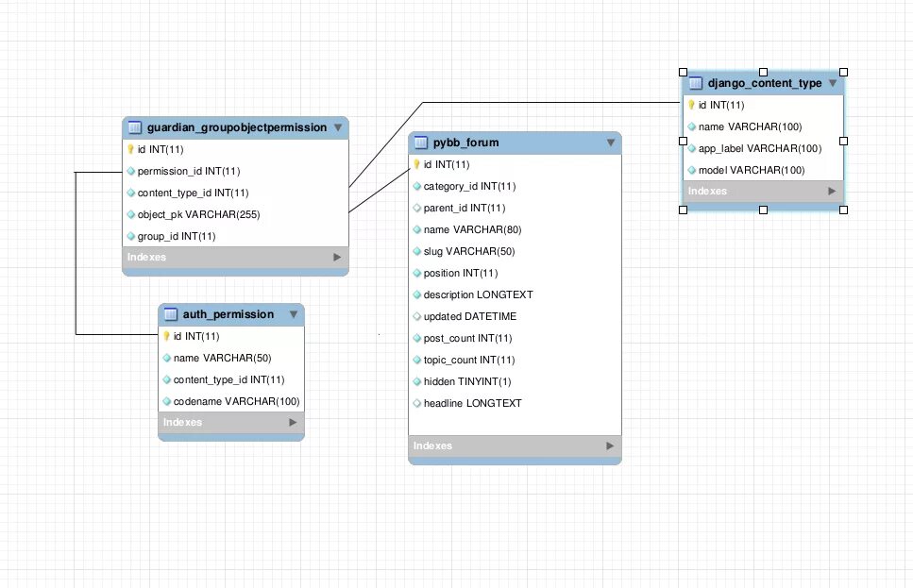The width and height of the screenshot is (913, 588).
Task: Click diamond icon beside position column
Action: 417,273
